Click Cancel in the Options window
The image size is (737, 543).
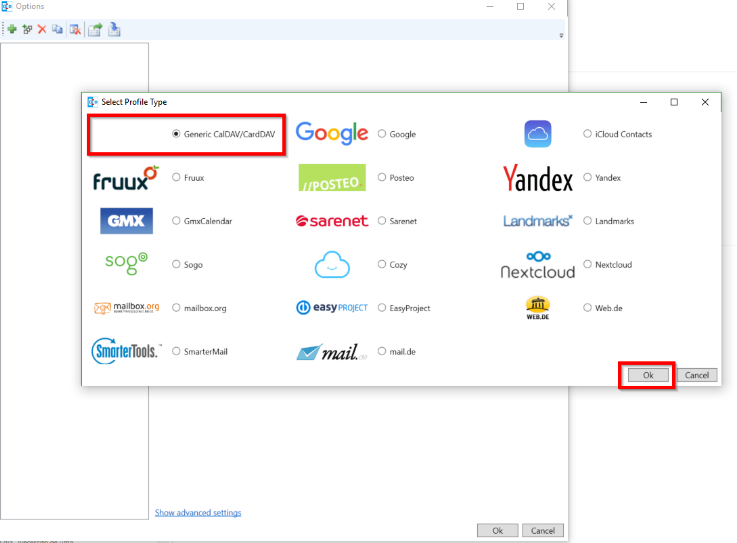543,530
